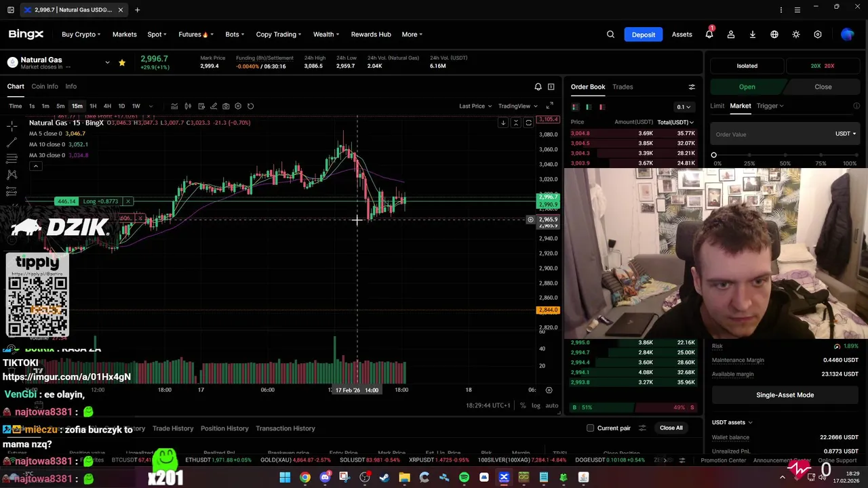The height and width of the screenshot is (488, 868).
Task: Open the Total(USDT) column dropdown
Action: pyautogui.click(x=676, y=122)
